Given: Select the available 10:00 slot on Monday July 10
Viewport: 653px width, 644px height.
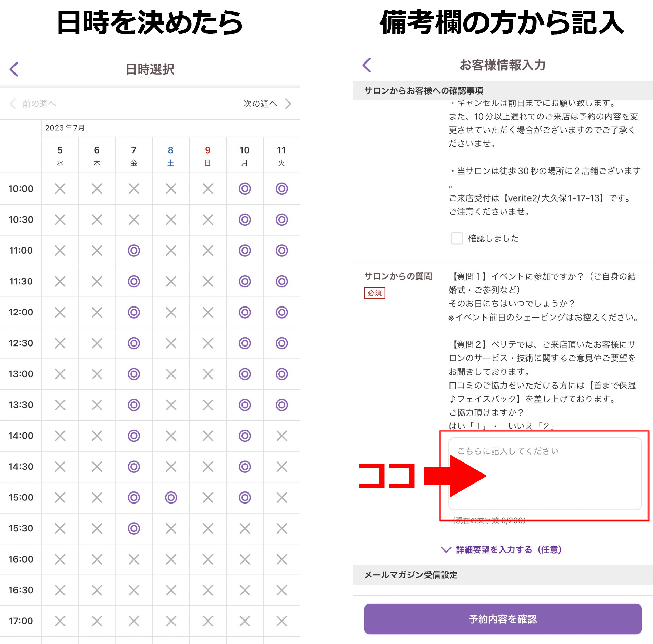Looking at the screenshot, I should 245,189.
